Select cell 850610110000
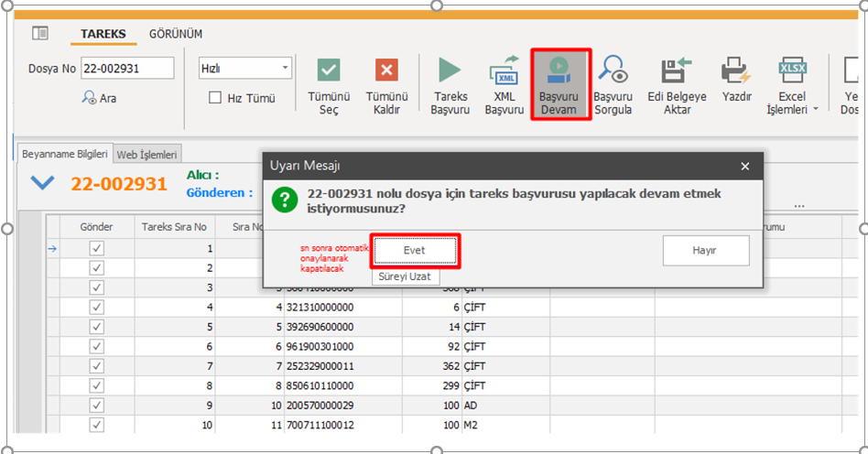 (343, 386)
